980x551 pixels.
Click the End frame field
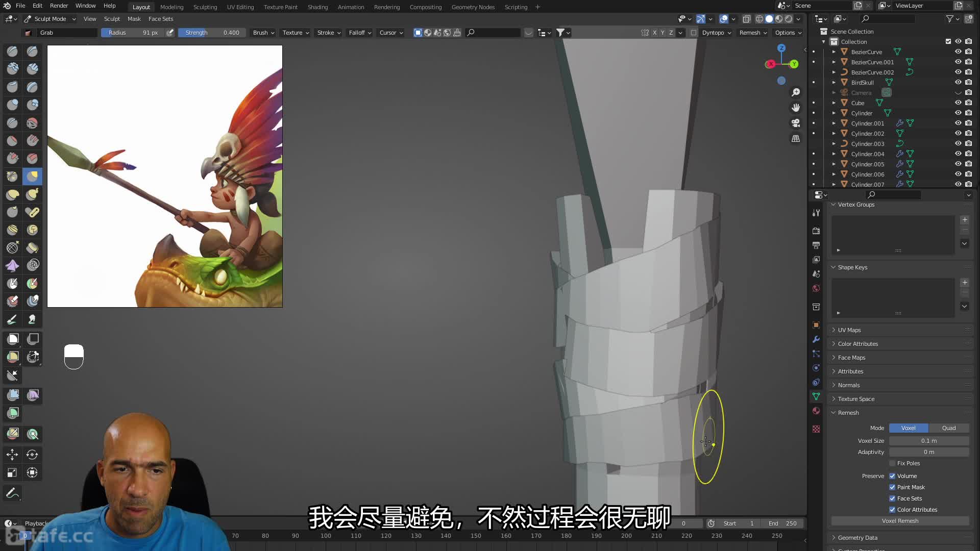tap(782, 523)
